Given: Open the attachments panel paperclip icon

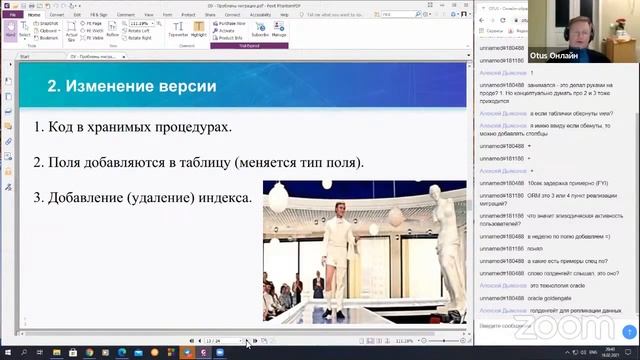Looking at the screenshot, I should pos(9,142).
